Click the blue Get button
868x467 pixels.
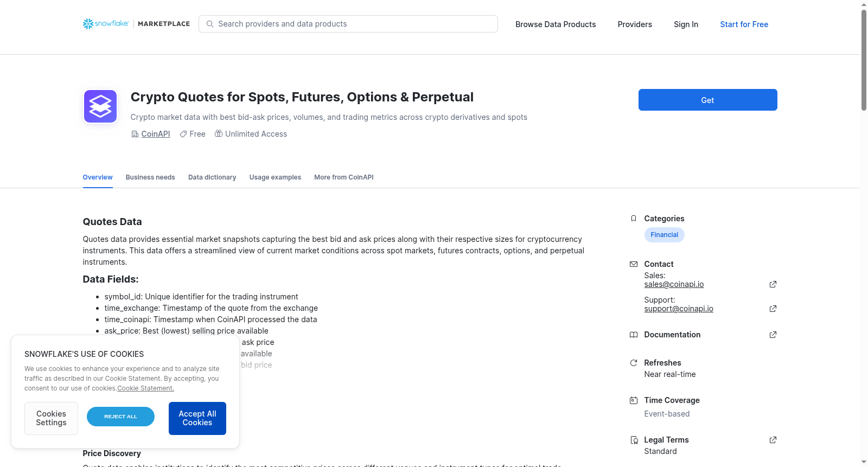tap(707, 100)
